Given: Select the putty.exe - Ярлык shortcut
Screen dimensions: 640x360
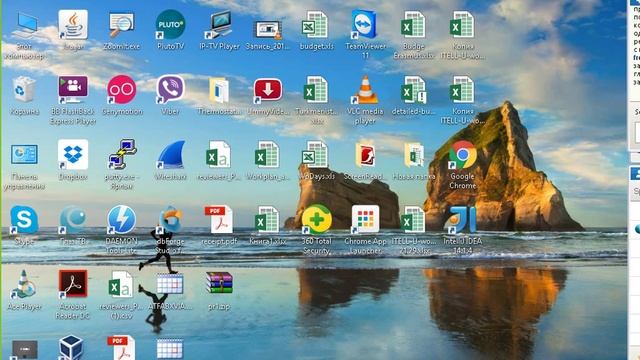Looking at the screenshot, I should [122, 155].
